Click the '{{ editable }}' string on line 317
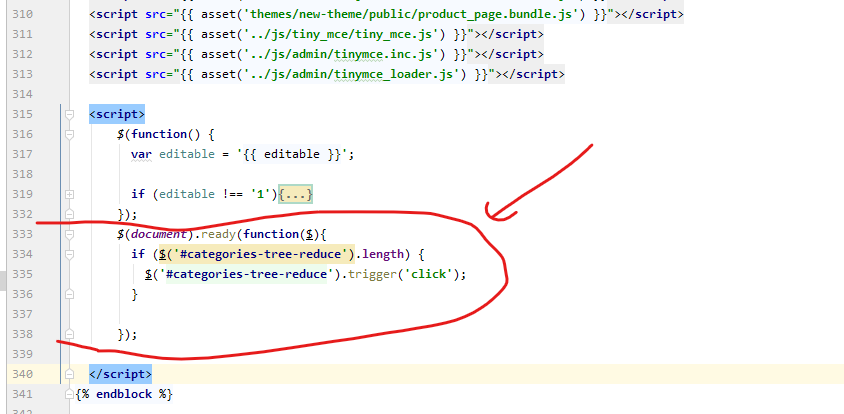844x414 pixels. tap(288, 155)
